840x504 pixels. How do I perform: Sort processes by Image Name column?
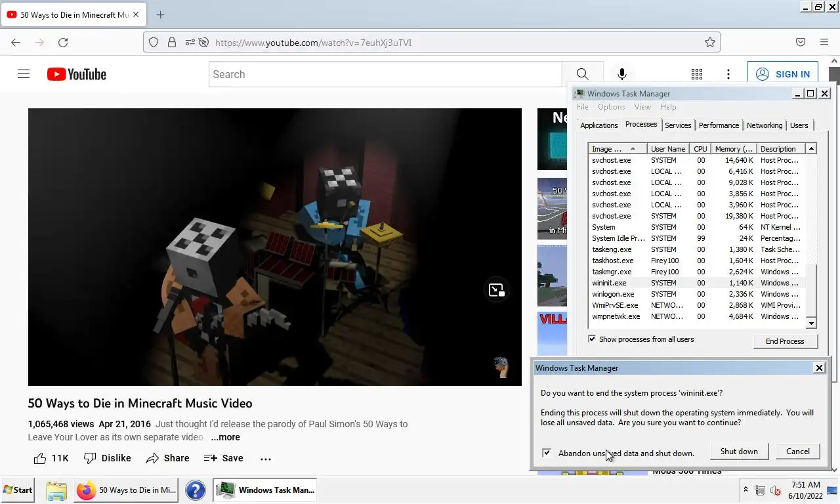tap(618, 149)
